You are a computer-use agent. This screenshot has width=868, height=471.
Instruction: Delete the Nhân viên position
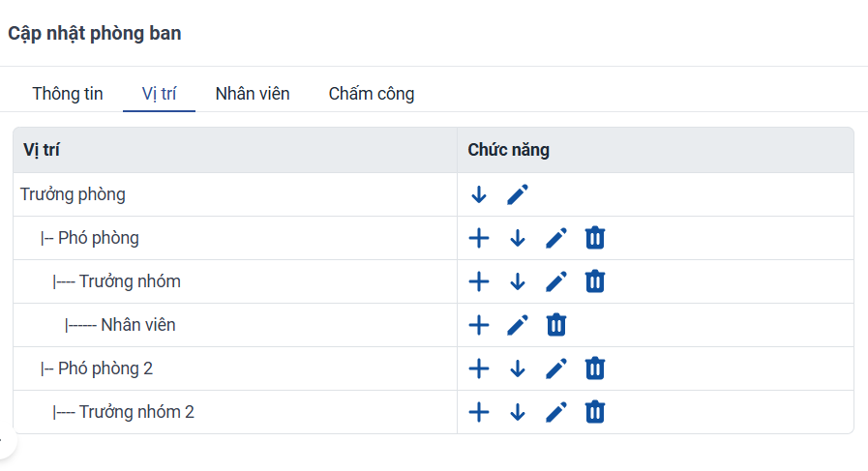(556, 325)
